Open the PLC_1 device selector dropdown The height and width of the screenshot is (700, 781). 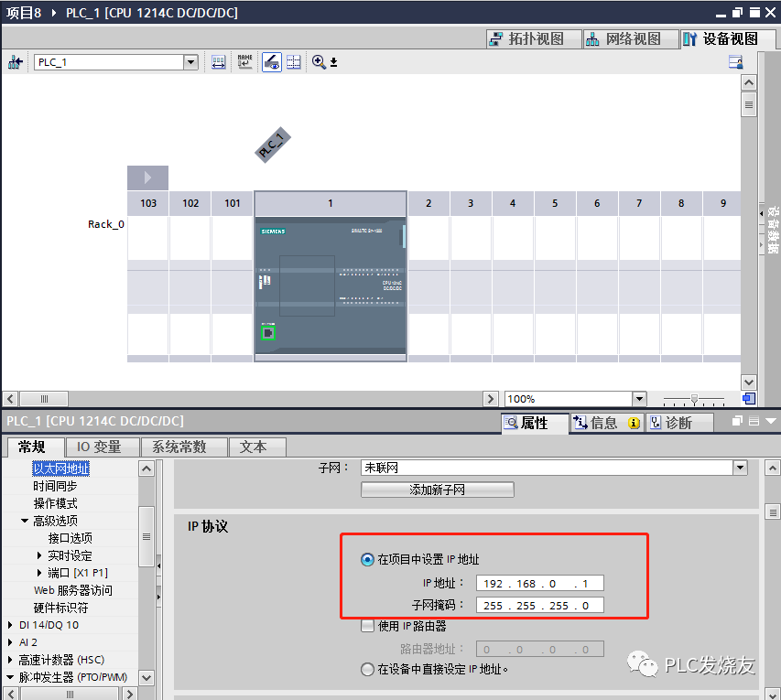(x=190, y=62)
